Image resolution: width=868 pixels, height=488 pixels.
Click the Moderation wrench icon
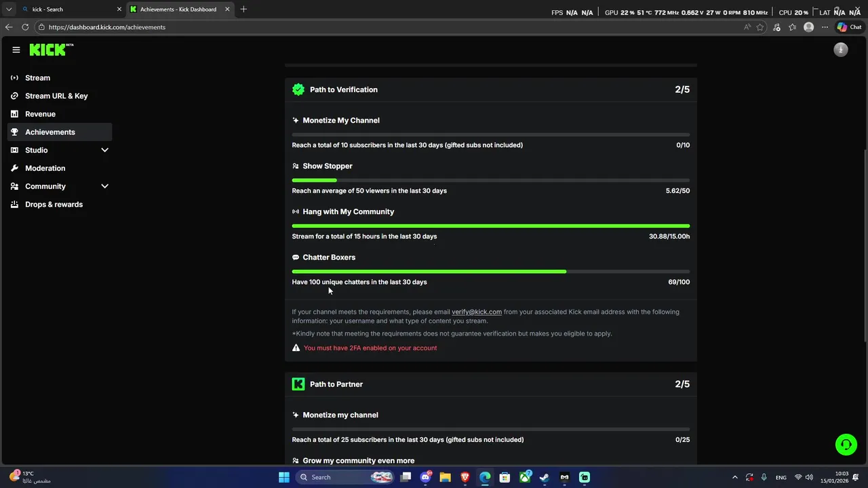pyautogui.click(x=14, y=168)
